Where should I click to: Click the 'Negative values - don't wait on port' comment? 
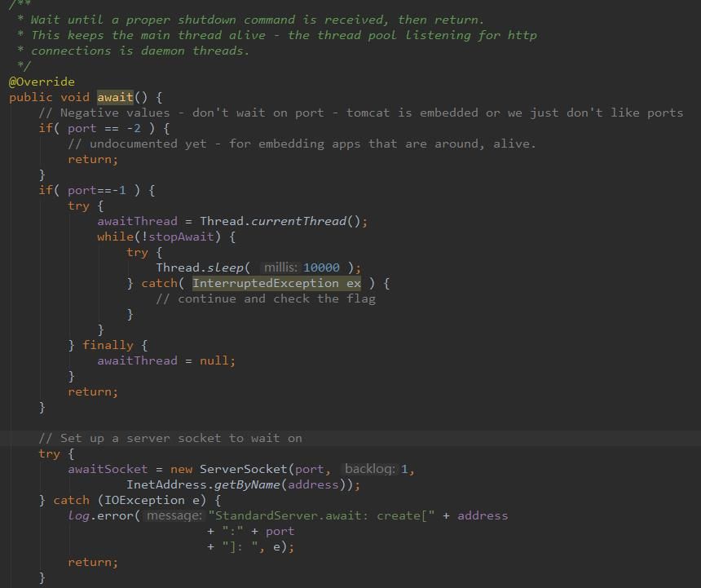pos(361,113)
